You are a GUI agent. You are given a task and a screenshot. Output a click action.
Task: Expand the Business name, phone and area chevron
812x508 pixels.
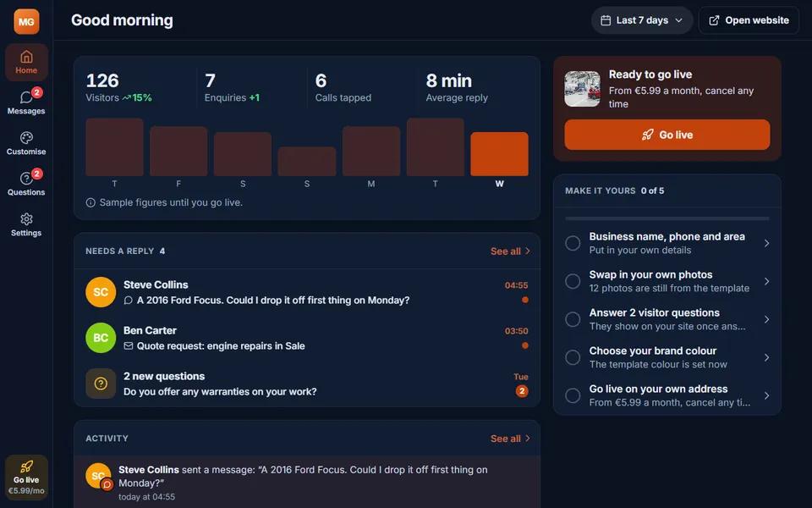766,243
